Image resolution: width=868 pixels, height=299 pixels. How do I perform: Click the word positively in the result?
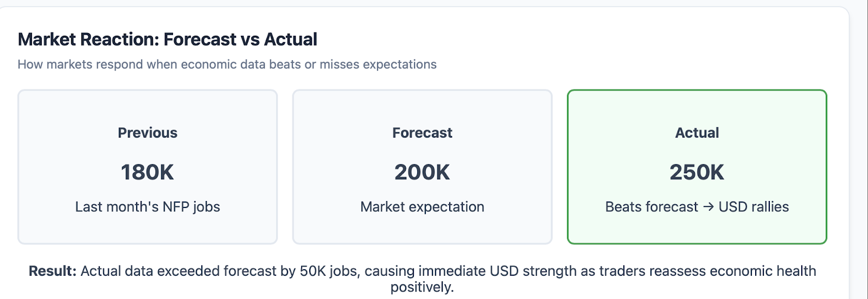pos(422,287)
